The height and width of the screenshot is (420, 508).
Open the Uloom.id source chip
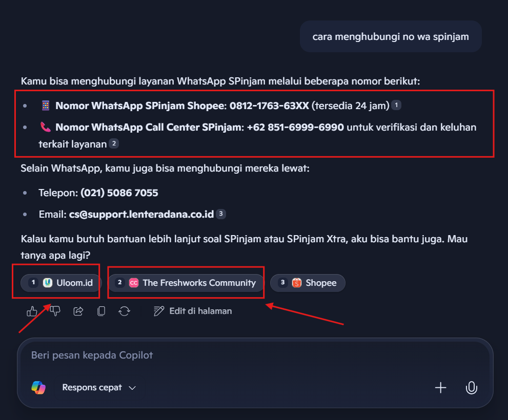tap(61, 283)
